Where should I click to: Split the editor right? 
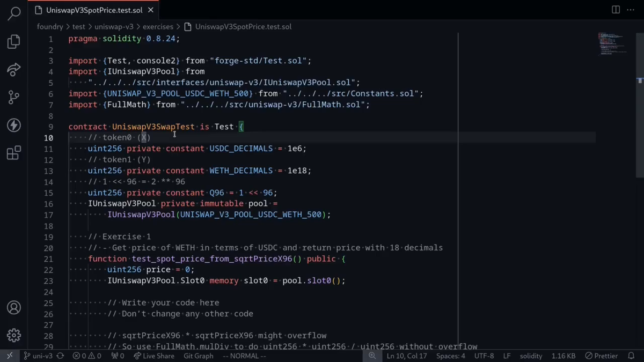(x=616, y=10)
